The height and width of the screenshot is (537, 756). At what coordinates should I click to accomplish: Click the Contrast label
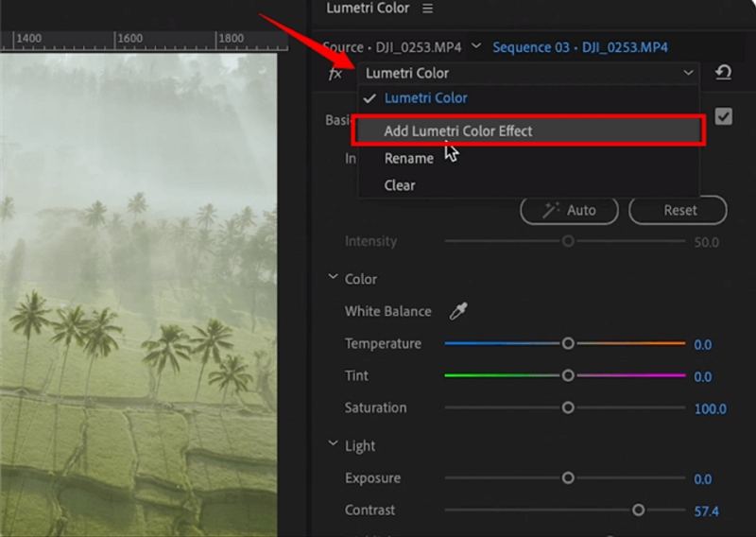(x=369, y=510)
